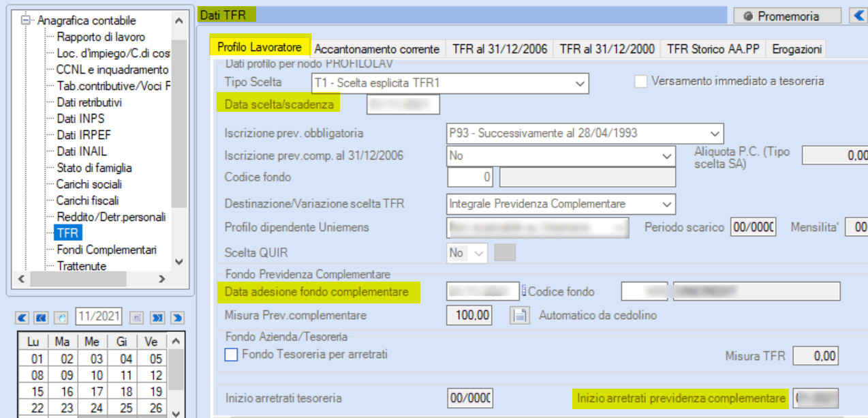Image resolution: width=868 pixels, height=418 pixels.
Task: Select day 22 in the calendar
Action: coord(37,408)
